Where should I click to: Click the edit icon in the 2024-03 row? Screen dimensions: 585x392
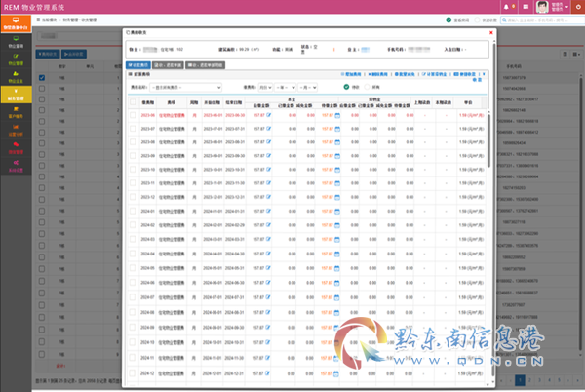(x=268, y=239)
